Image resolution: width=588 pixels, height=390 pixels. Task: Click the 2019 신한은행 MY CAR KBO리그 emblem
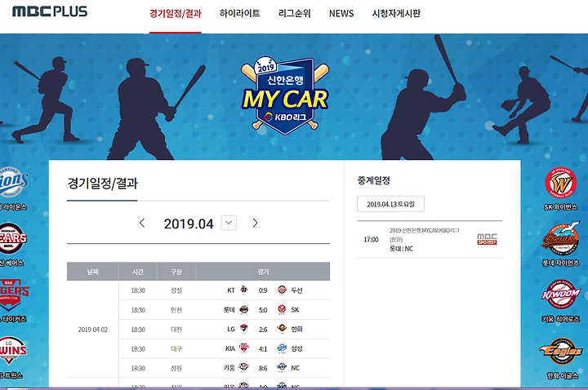(x=285, y=96)
